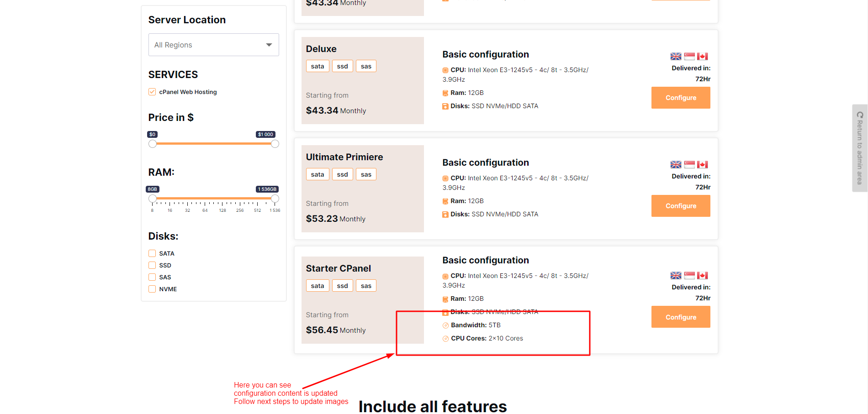The height and width of the screenshot is (414, 868).
Task: Select the ssd tag under Deluxe plan
Action: 342,67
